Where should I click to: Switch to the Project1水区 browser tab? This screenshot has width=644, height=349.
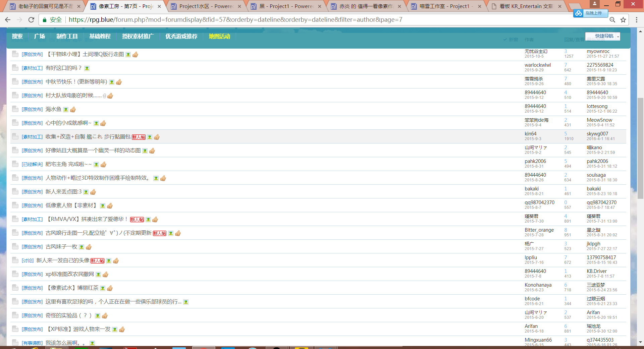(x=206, y=6)
